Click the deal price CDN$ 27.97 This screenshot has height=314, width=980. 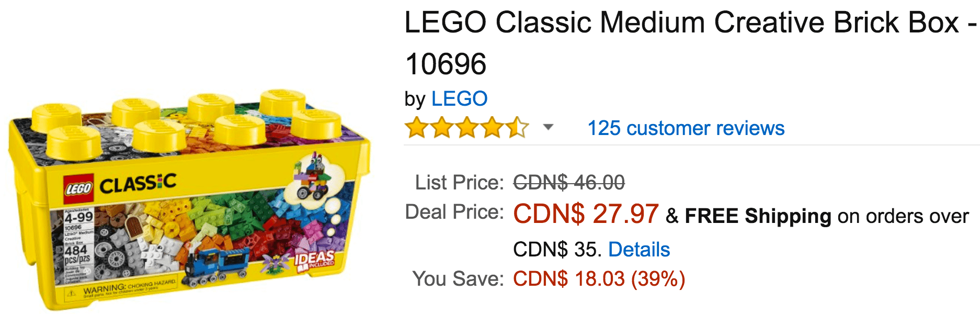(586, 214)
